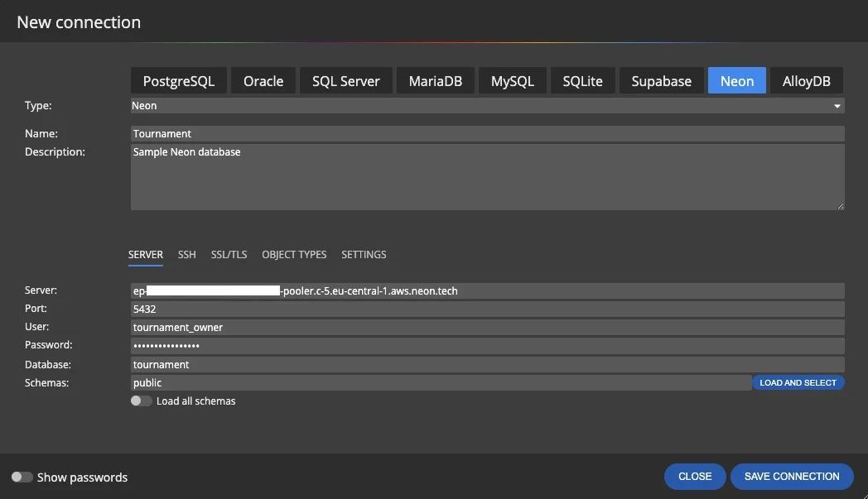This screenshot has height=499, width=868.
Task: Switch to OBJECT TYPES tab
Action: coord(294,255)
